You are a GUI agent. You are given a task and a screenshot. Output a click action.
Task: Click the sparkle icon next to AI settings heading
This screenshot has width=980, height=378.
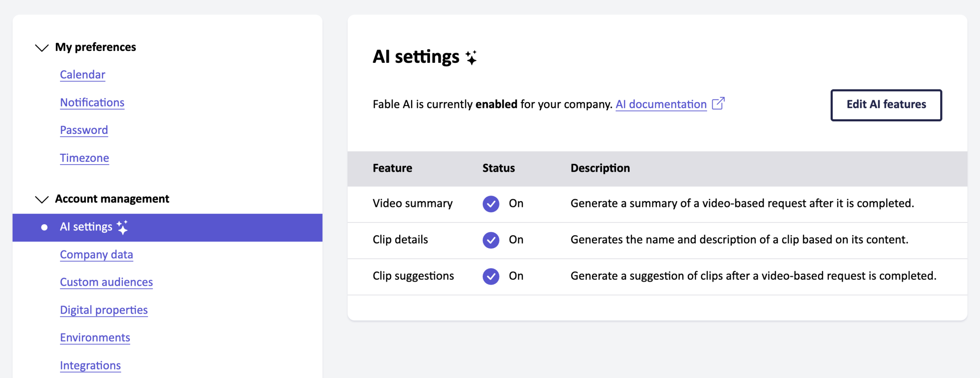pyautogui.click(x=471, y=57)
